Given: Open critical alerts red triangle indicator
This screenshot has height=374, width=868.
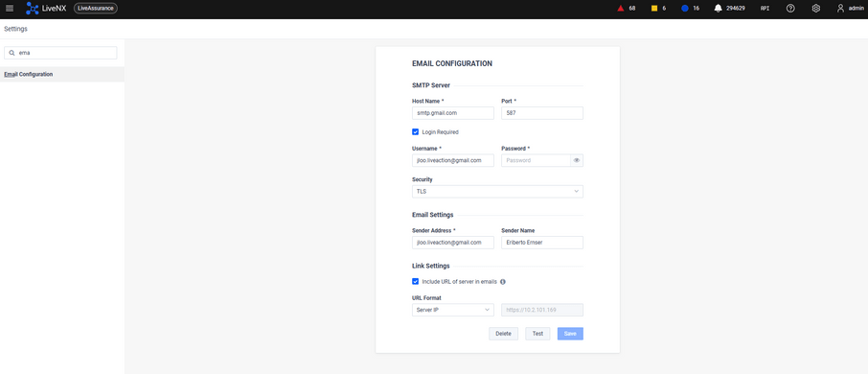Looking at the screenshot, I should pyautogui.click(x=621, y=9).
